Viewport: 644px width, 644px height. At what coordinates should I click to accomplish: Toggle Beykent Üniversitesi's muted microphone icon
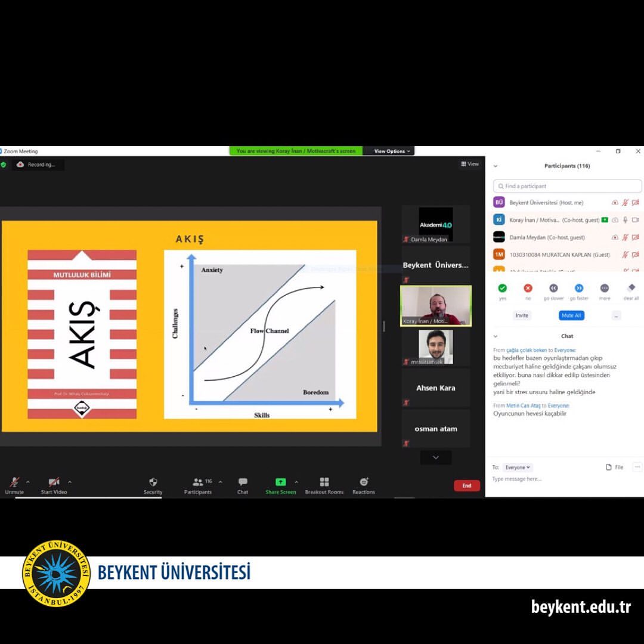click(625, 203)
